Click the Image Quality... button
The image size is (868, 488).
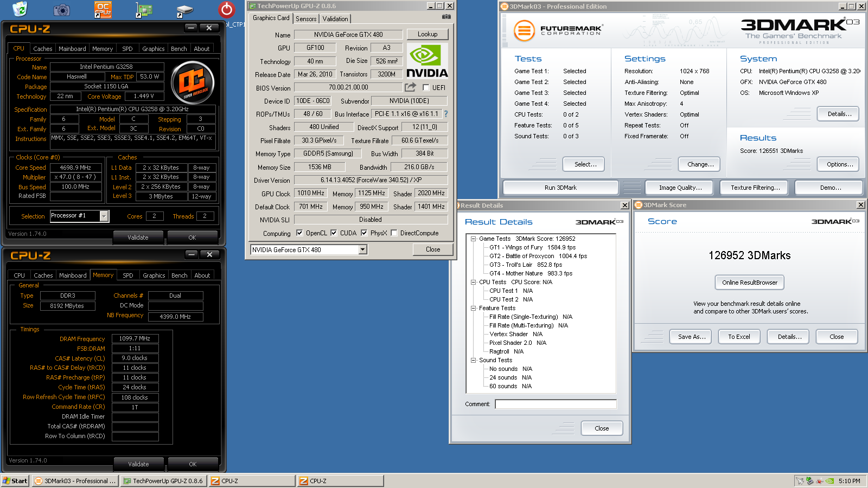tap(680, 188)
